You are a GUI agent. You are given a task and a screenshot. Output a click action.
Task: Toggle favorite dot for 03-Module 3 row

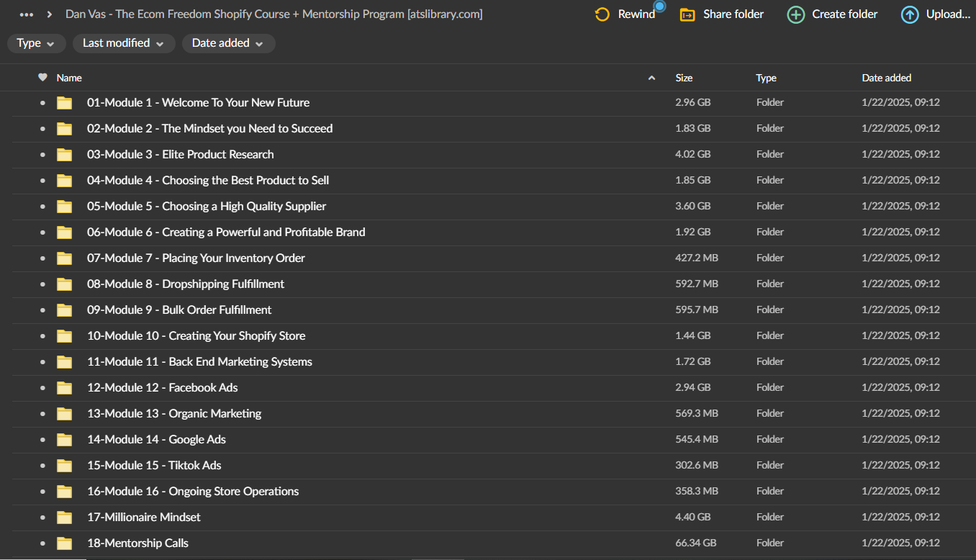point(42,155)
